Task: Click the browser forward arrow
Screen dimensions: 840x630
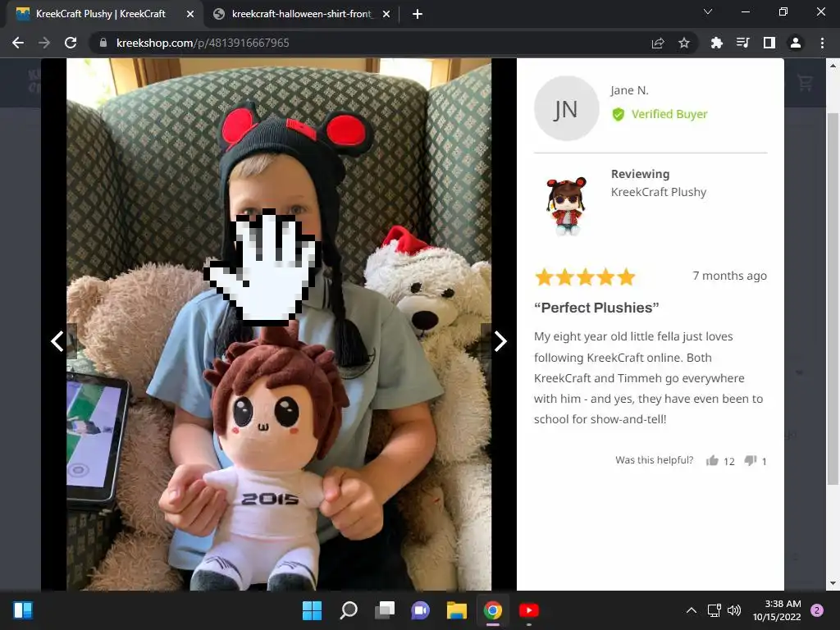Action: [x=44, y=43]
